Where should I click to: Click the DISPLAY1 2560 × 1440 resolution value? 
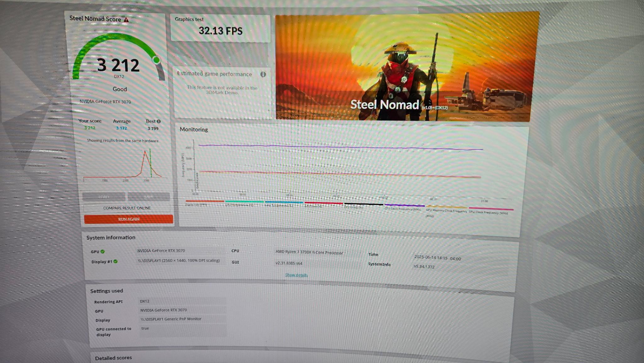click(179, 261)
